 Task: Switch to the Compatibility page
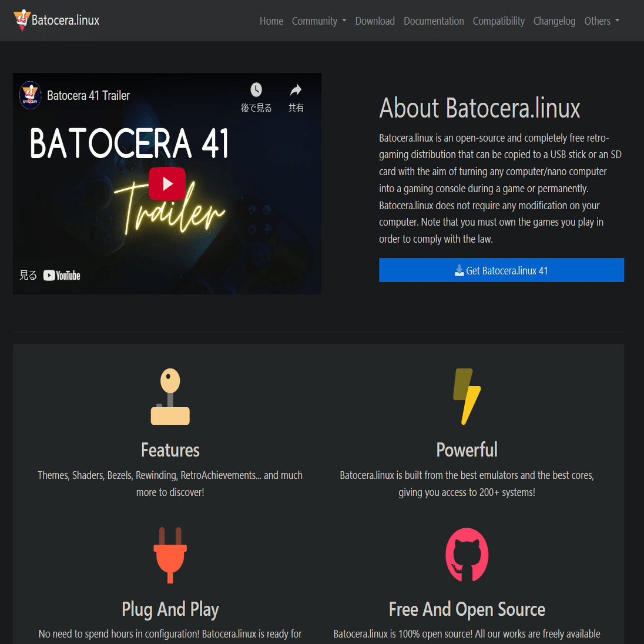(x=498, y=21)
